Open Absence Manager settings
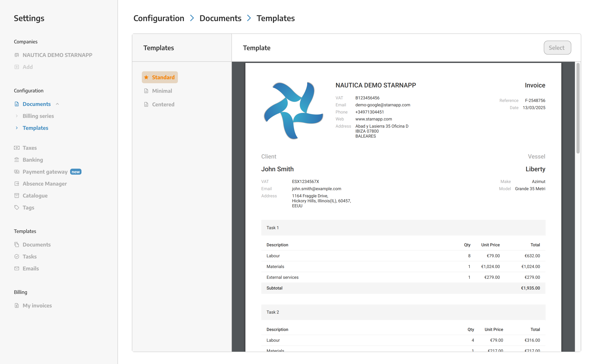The image size is (593, 364). pos(45,184)
